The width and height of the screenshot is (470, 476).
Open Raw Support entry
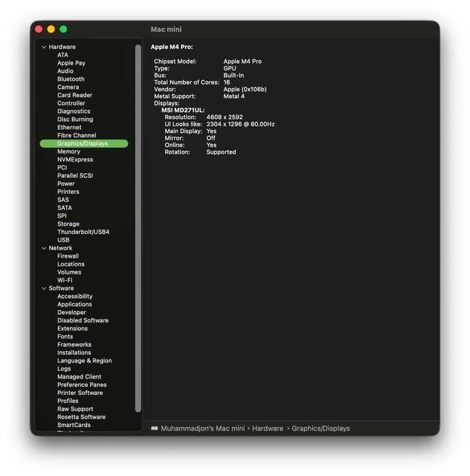click(75, 409)
